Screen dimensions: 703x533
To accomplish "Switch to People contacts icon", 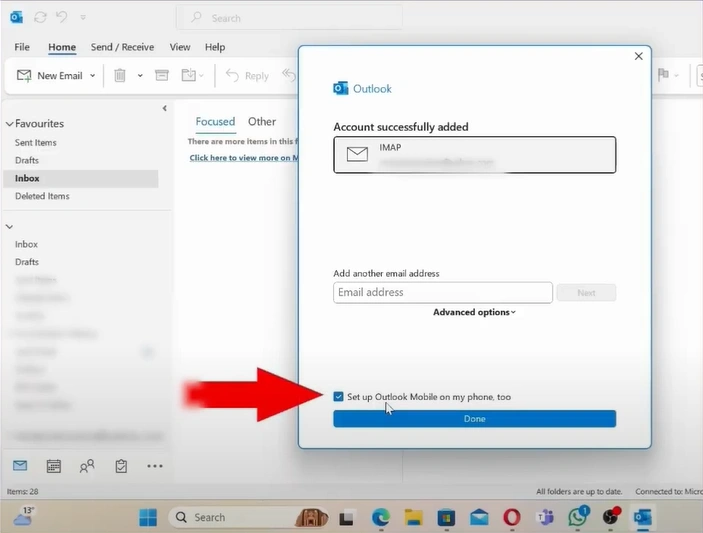I will 87,466.
